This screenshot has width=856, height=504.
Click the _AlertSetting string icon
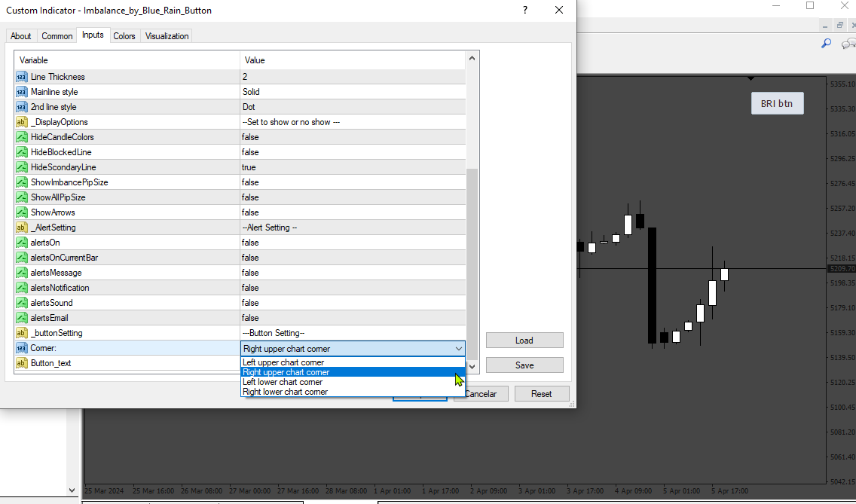point(22,228)
